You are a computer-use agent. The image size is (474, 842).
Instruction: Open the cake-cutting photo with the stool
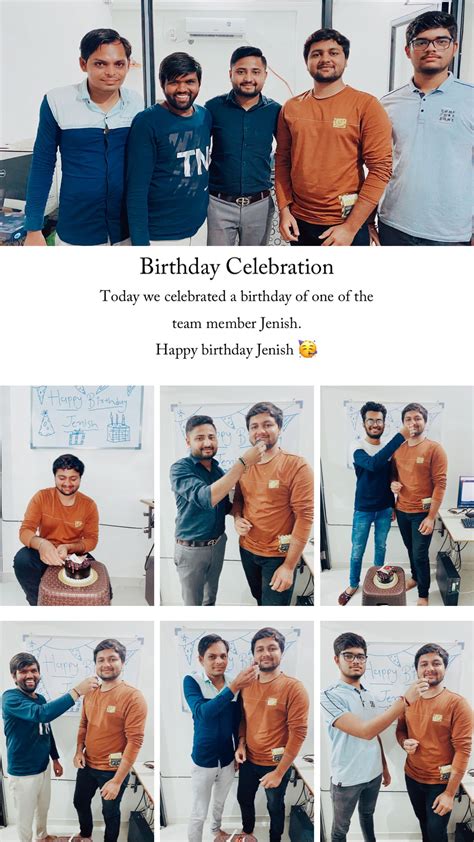77,496
